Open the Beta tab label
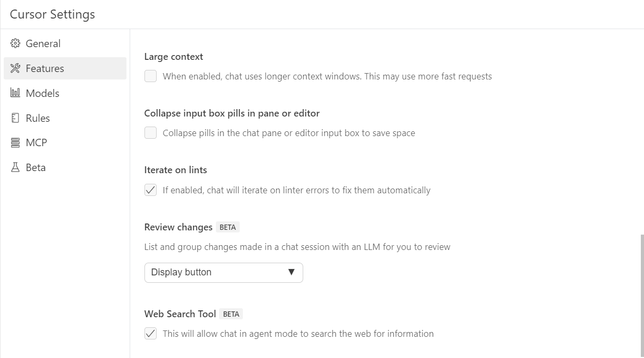The width and height of the screenshot is (644, 358). pyautogui.click(x=35, y=167)
